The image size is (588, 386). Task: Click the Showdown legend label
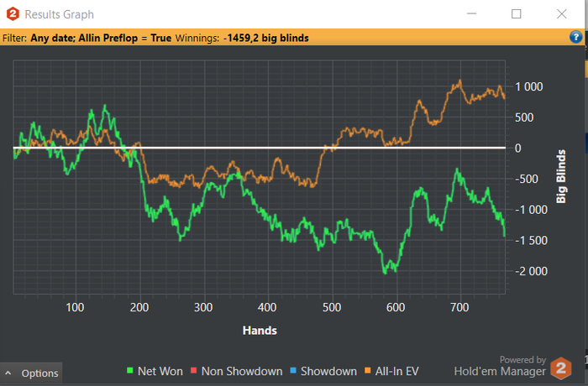[x=328, y=371]
